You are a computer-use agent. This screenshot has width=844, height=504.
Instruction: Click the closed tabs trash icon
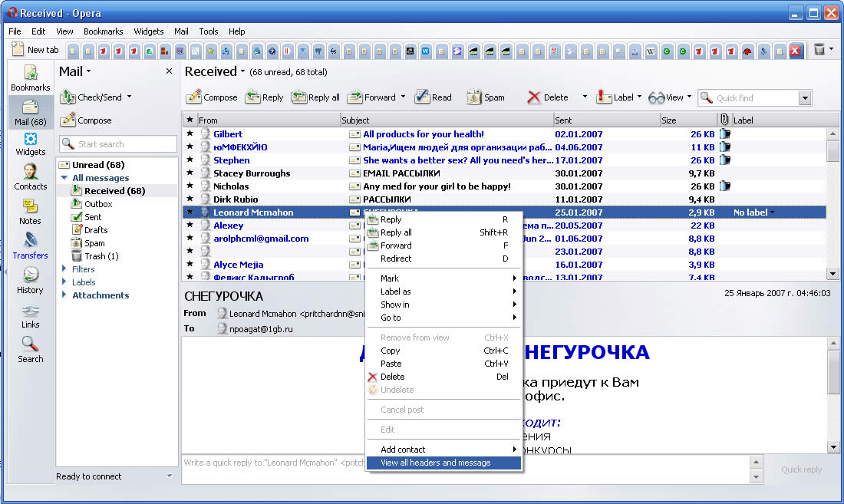coord(819,50)
